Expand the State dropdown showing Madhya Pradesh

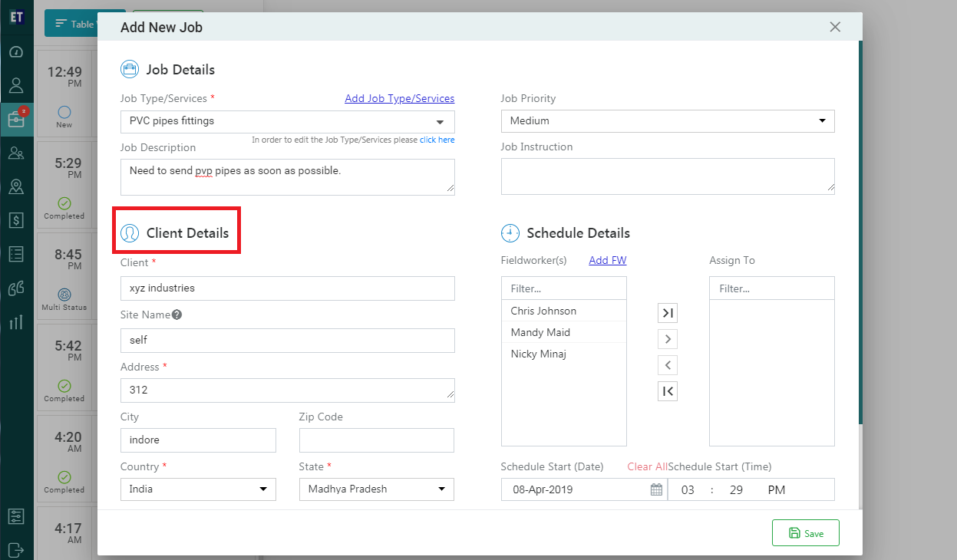point(441,489)
